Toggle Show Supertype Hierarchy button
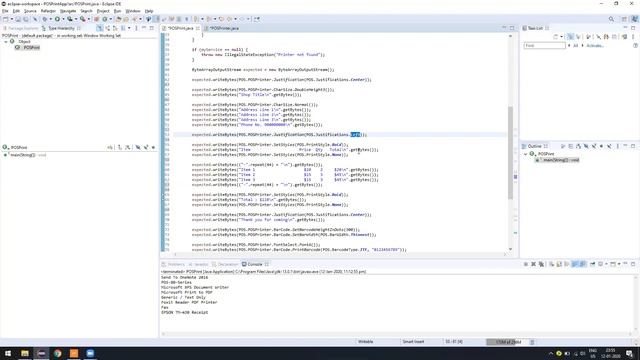 pyautogui.click(x=108, y=28)
